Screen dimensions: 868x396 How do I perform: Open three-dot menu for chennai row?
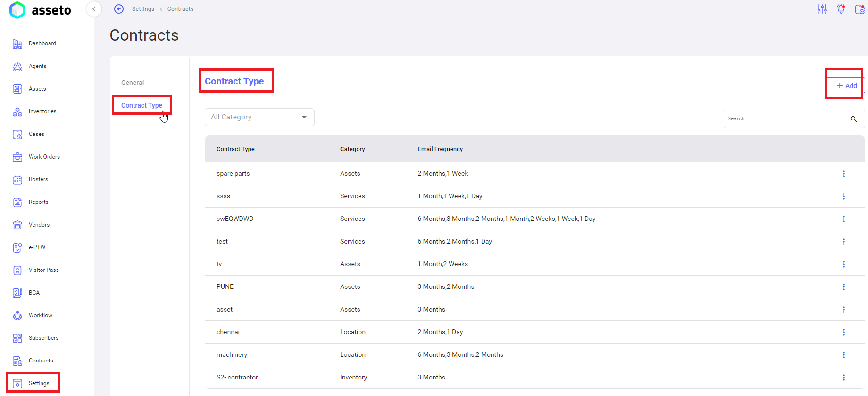[844, 332]
